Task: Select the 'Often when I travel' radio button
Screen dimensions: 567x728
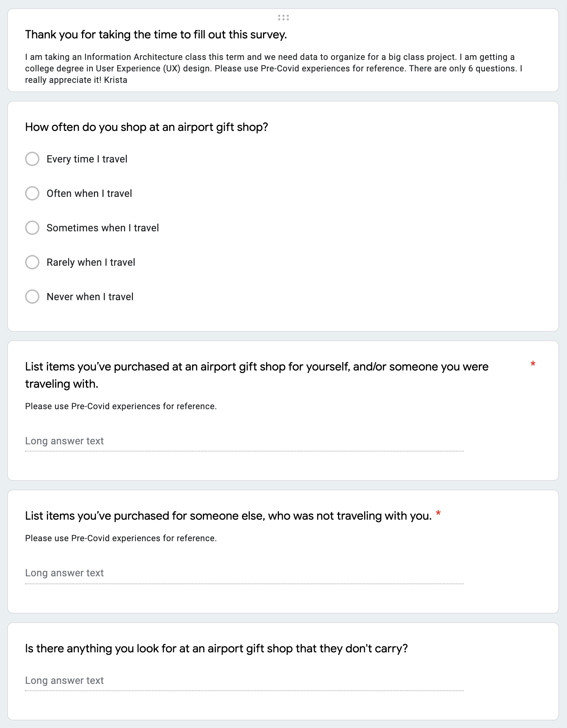Action: coord(32,193)
